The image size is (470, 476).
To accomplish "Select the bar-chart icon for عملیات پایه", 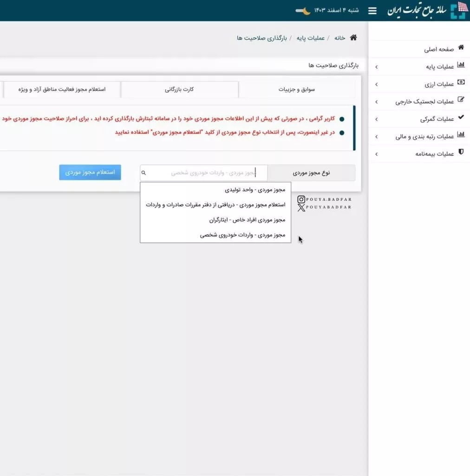I will coord(460,65).
